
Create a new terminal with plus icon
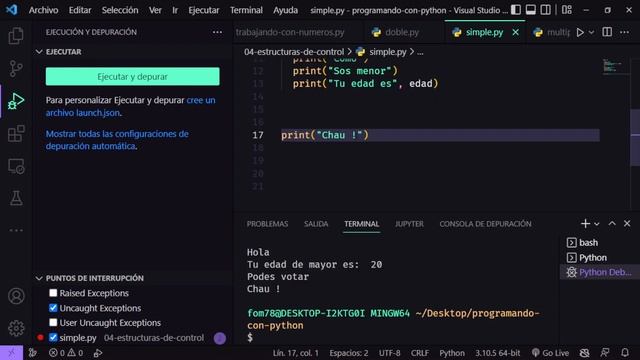point(585,224)
